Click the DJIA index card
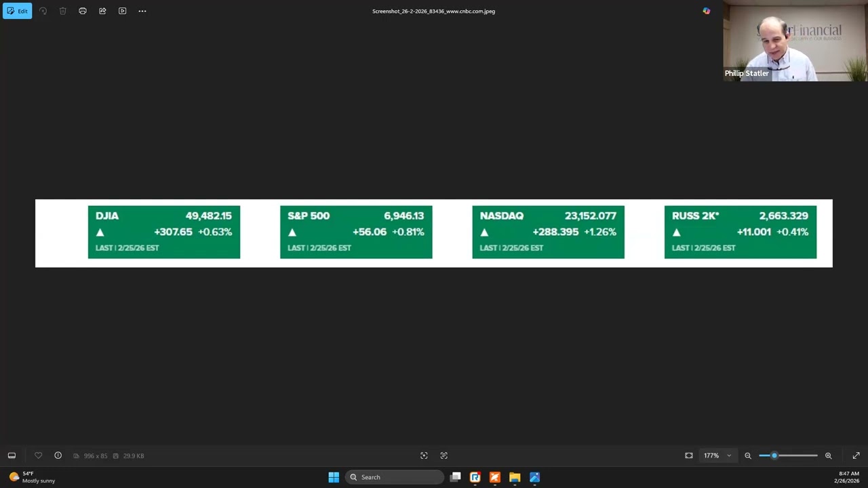Viewport: 868px width, 488px height. click(164, 232)
